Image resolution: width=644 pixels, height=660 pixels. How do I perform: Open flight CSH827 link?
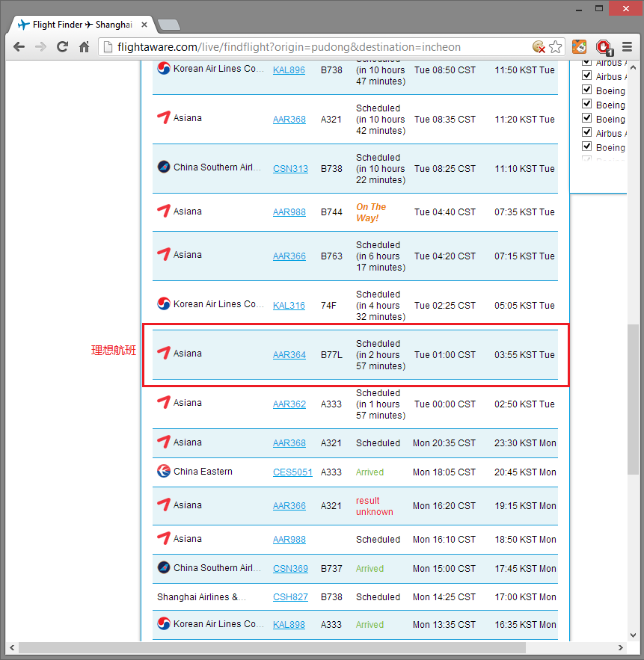pyautogui.click(x=291, y=597)
